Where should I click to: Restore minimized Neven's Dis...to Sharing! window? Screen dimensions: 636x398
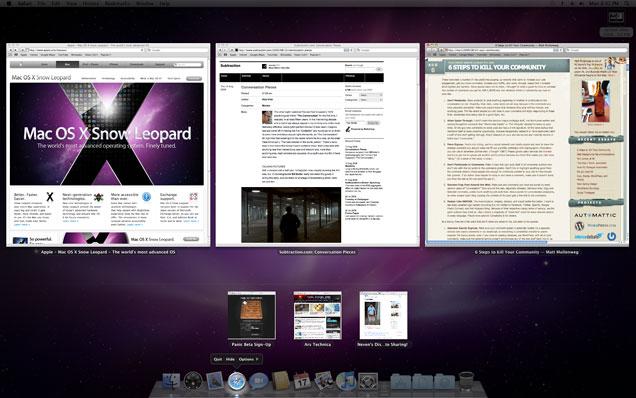(383, 315)
